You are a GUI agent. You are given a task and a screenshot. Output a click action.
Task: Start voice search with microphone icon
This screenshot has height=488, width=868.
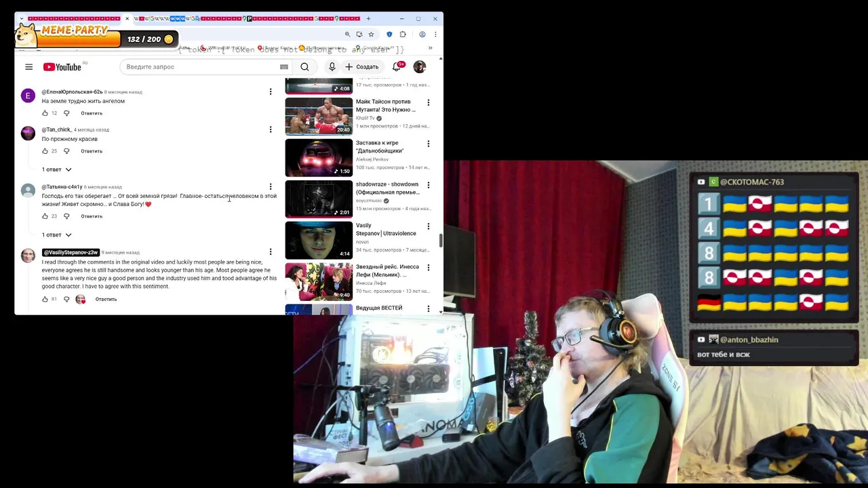[332, 66]
